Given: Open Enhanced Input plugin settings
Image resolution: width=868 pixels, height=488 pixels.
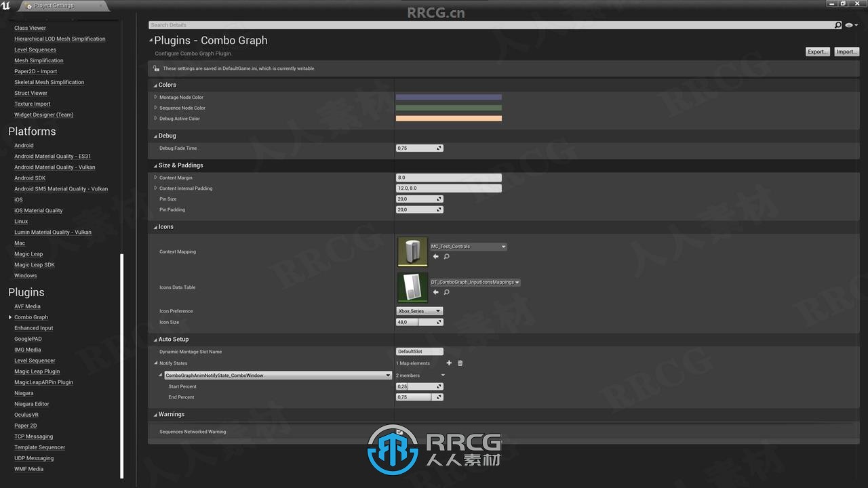Looking at the screenshot, I should pos(34,328).
